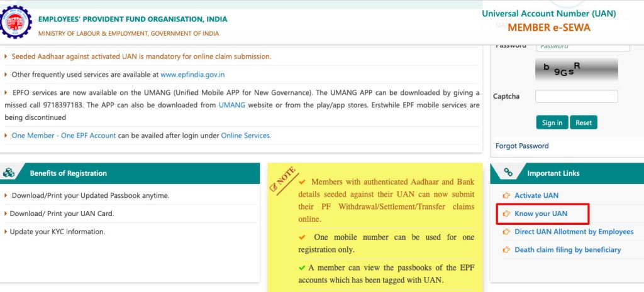Open One Member - One EPF Account link
Screen dimensions: 644x292
pyautogui.click(x=64, y=136)
